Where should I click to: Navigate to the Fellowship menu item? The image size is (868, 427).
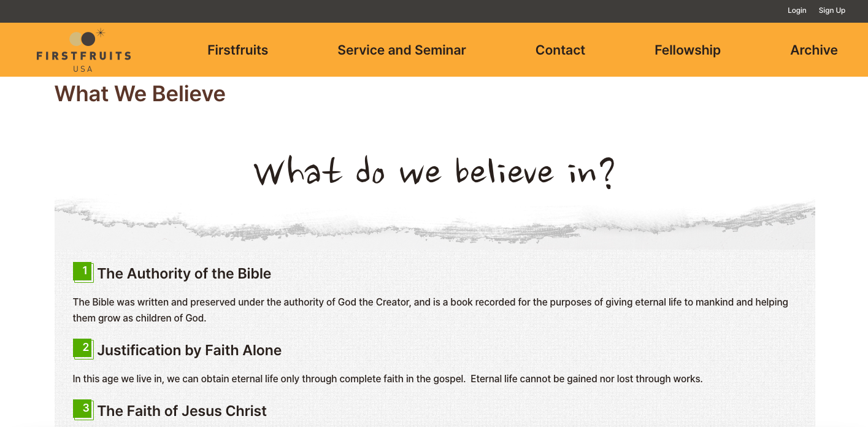click(x=687, y=50)
